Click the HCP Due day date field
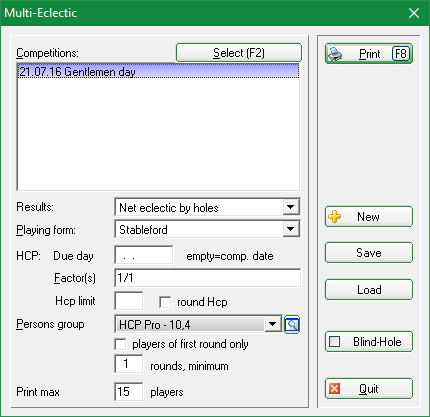 coord(144,256)
